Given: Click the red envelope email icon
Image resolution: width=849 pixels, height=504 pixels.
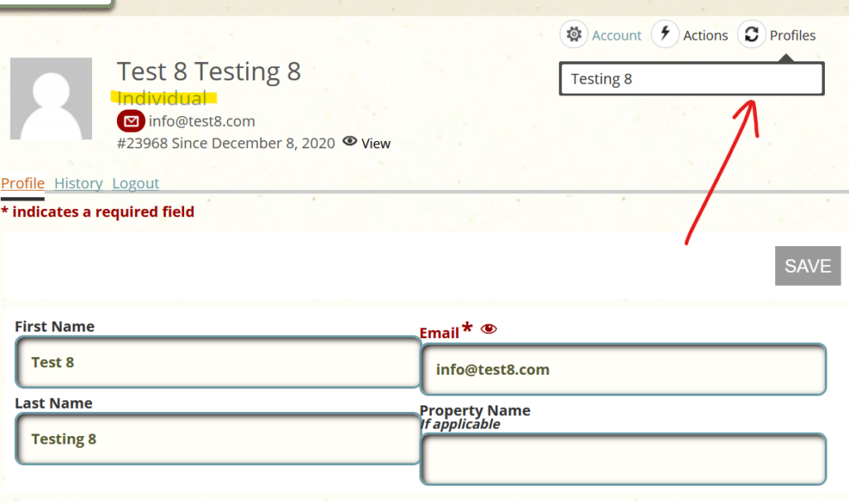Looking at the screenshot, I should 130,121.
